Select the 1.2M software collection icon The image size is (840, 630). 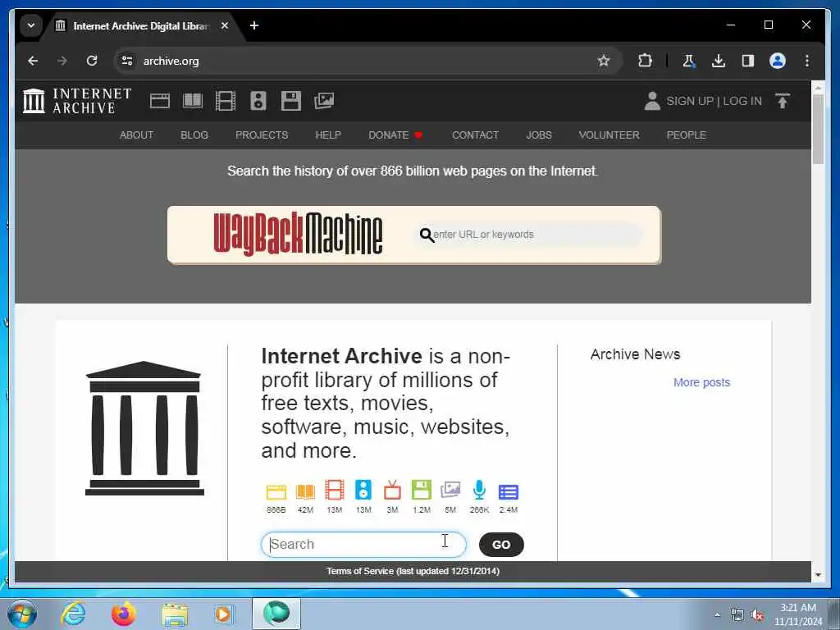pyautogui.click(x=422, y=491)
